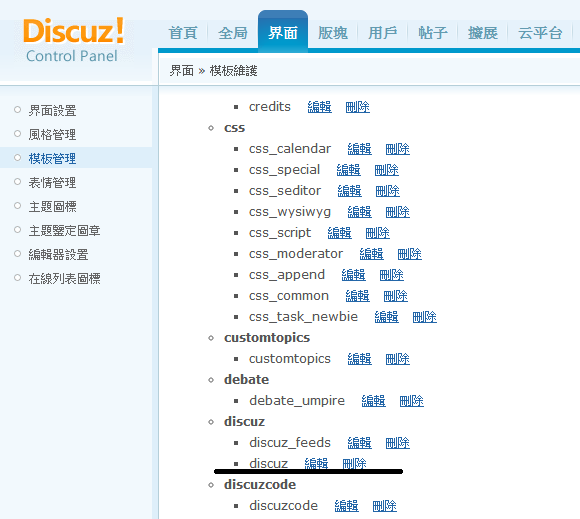580x519 pixels.
Task: Delete the css_script template
Action: pyautogui.click(x=378, y=233)
